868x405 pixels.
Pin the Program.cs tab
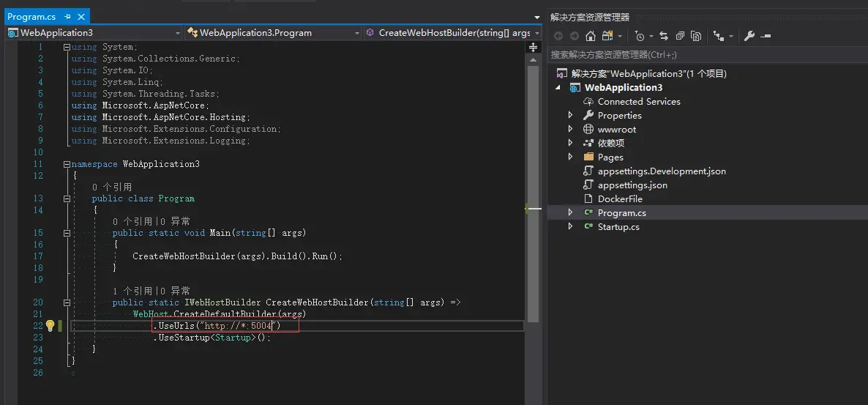click(67, 17)
